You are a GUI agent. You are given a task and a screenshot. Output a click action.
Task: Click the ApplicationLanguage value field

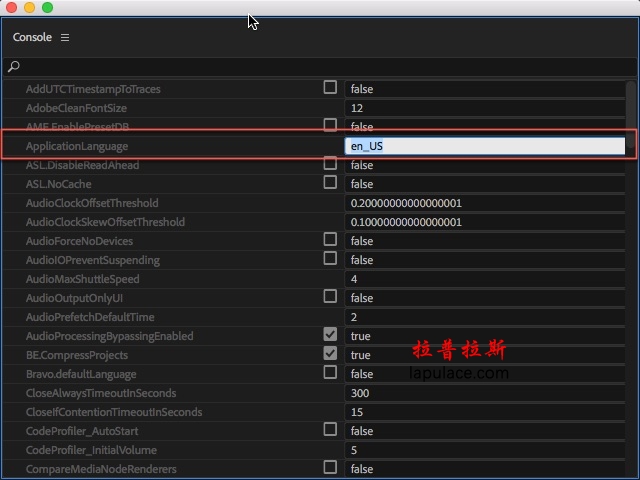click(484, 146)
